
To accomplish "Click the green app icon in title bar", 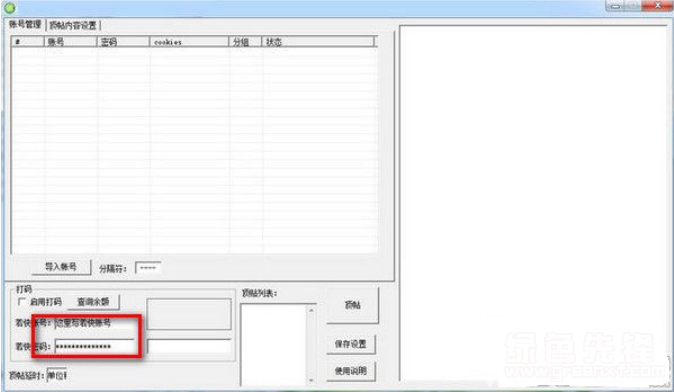I will [9, 7].
